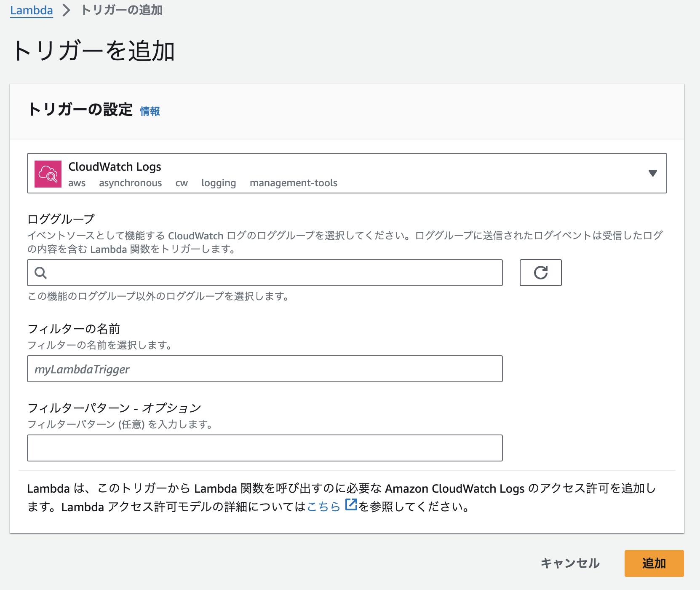Click the トリガーの追加 breadcrumb text

point(121,10)
